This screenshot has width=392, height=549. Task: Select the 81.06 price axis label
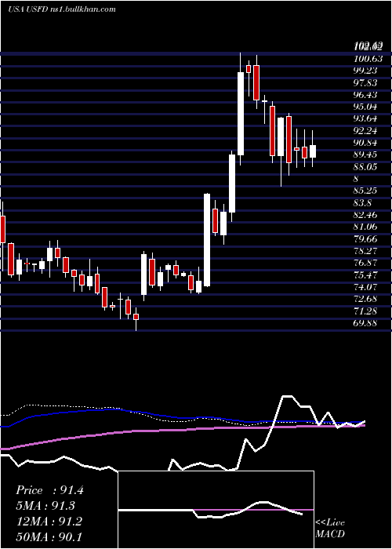[365, 227]
